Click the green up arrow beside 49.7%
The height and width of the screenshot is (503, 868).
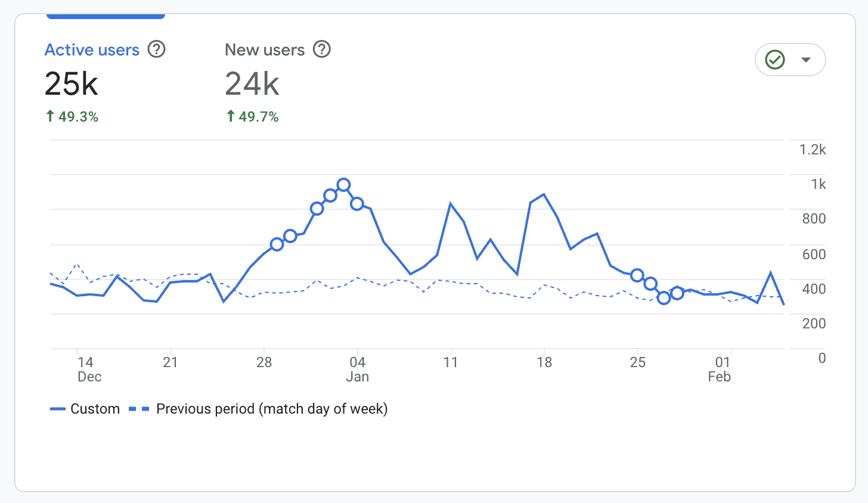click(231, 116)
